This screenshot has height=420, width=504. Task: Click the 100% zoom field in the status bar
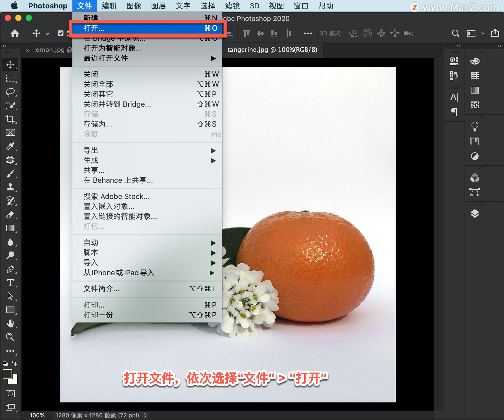37,415
